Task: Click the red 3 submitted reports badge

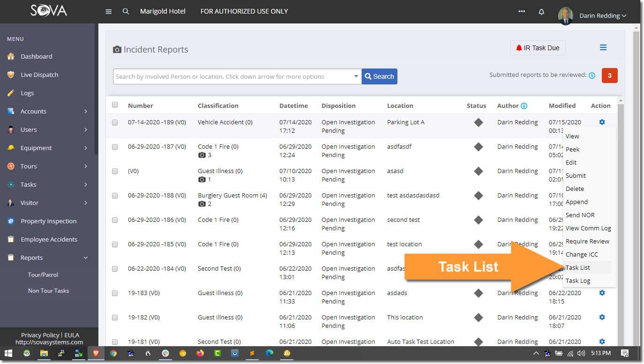Action: 609,76
